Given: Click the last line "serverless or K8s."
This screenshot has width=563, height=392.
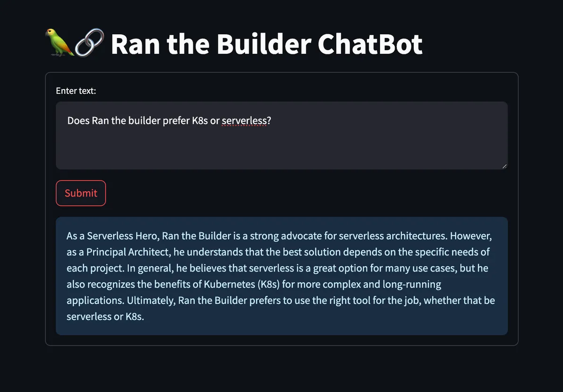Looking at the screenshot, I should point(105,317).
